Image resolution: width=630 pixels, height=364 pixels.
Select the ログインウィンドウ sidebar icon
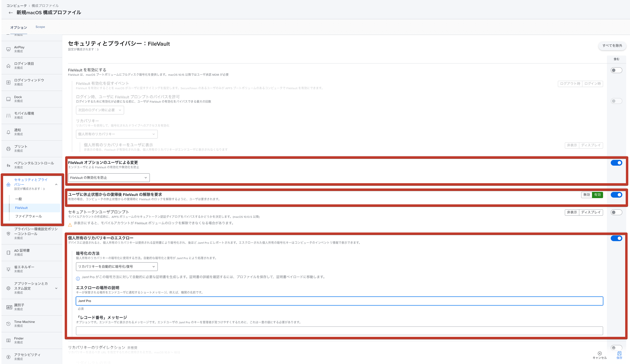(8, 82)
